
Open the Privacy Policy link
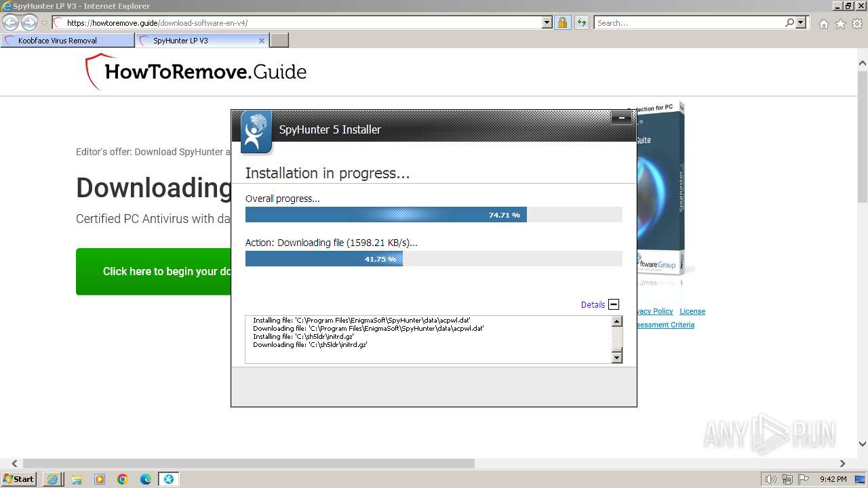[x=654, y=311]
